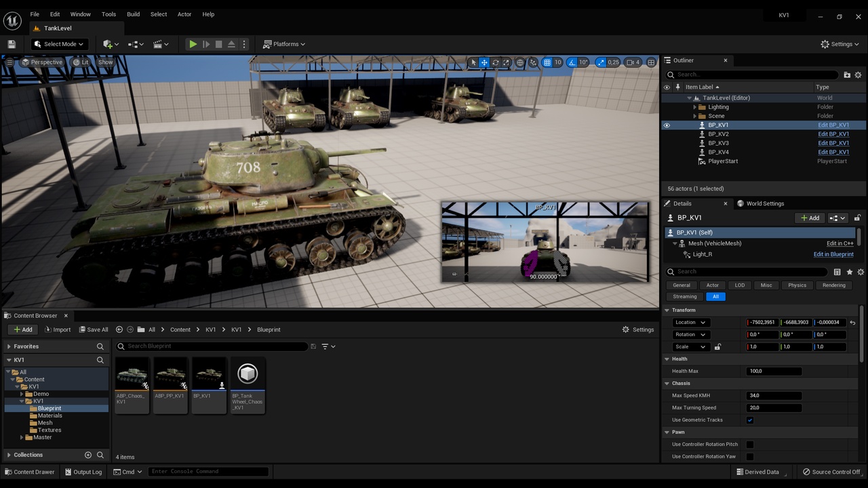Expand the Lighting folder in Outliner
Screen dimensions: 868x488
click(x=694, y=107)
